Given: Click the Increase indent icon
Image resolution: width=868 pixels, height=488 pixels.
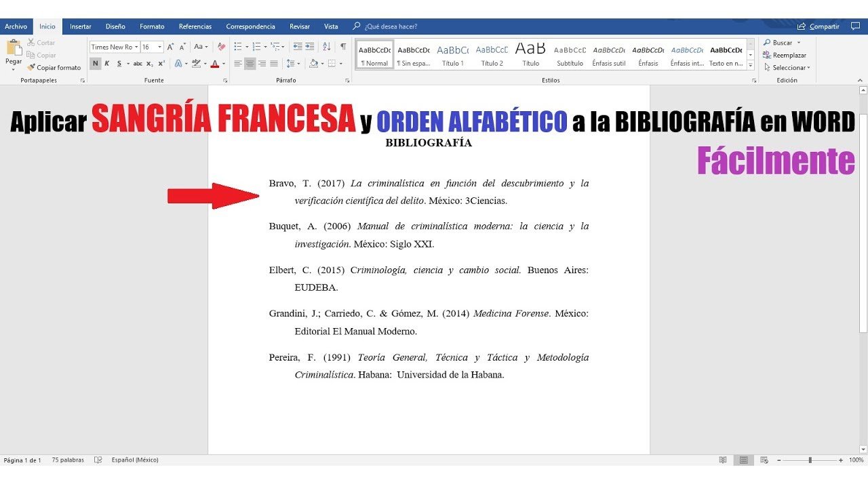Looking at the screenshot, I should point(309,47).
